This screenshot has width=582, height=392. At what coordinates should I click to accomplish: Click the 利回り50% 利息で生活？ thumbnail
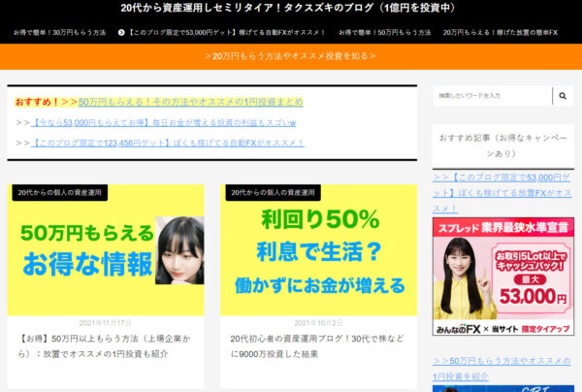coord(318,249)
